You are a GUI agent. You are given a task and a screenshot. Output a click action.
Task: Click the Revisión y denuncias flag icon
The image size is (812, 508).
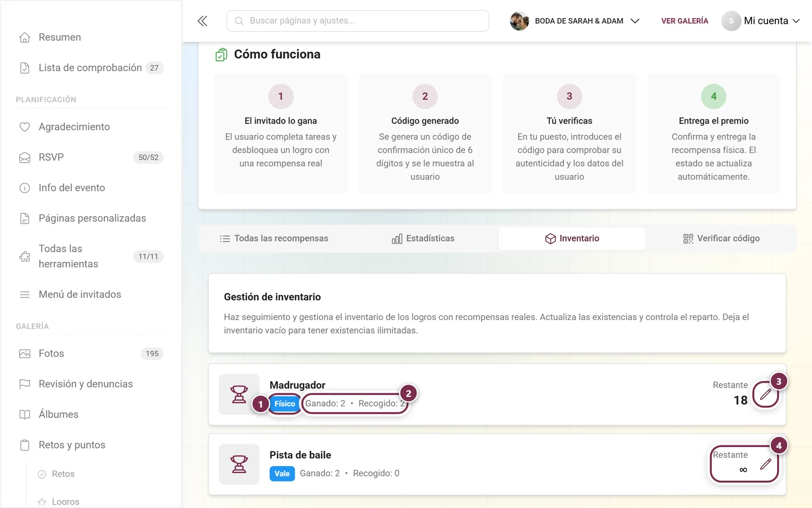[25, 384]
